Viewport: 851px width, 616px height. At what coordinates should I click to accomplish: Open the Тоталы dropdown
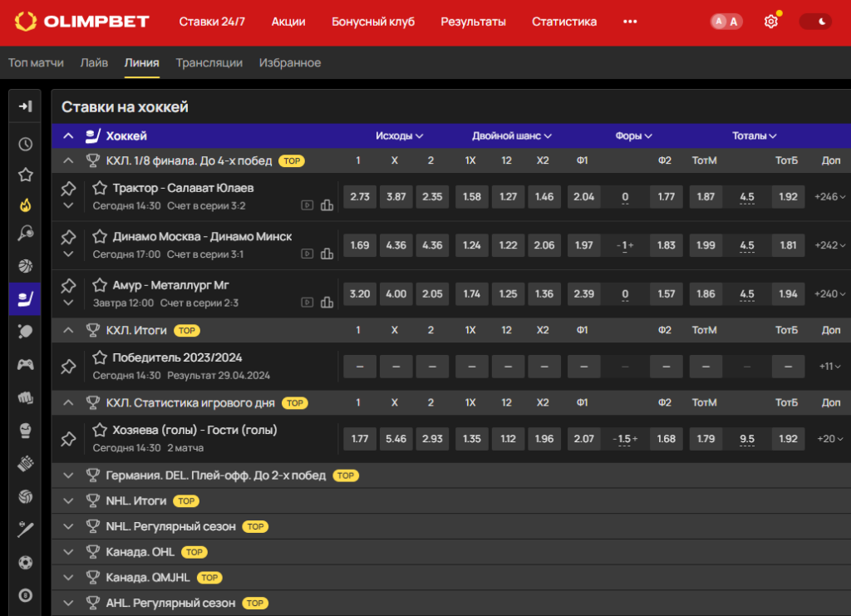click(x=754, y=136)
